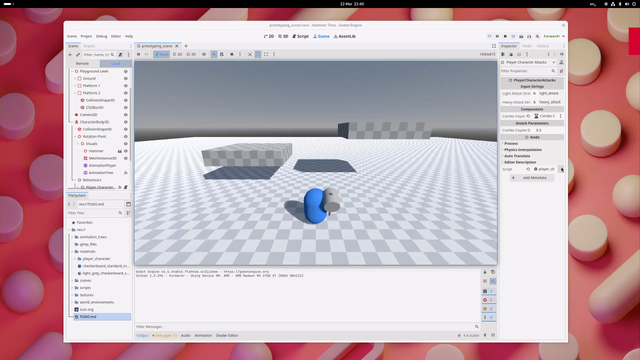Viewport: 640px width, 360px height.
Task: Collapse the Playground Level node
Action: pyautogui.click(x=72, y=71)
